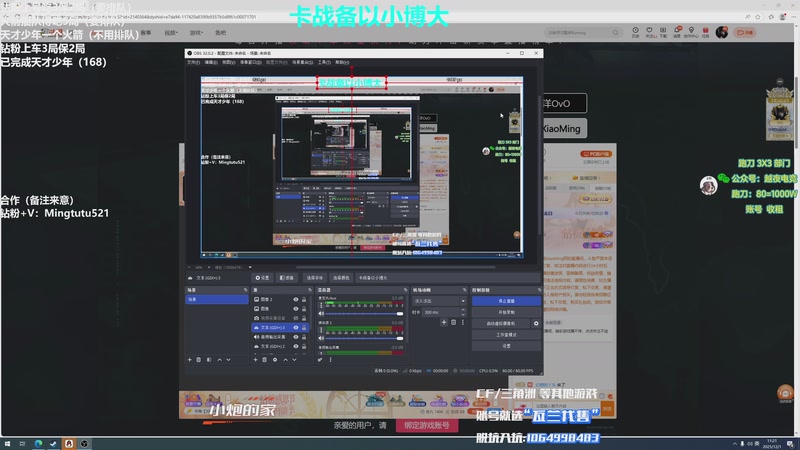The height and width of the screenshot is (450, 800).
Task: Configure virtual camera gear icon
Action: click(536, 323)
